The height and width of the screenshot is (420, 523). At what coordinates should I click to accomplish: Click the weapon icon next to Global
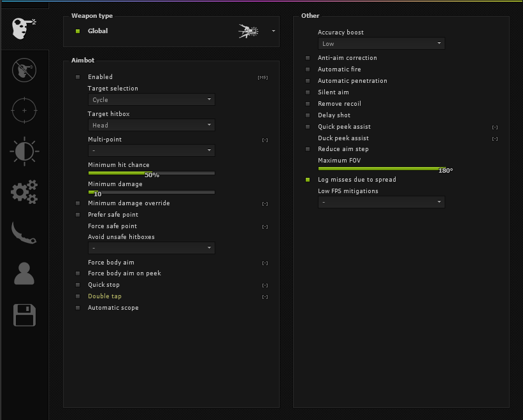pyautogui.click(x=248, y=31)
